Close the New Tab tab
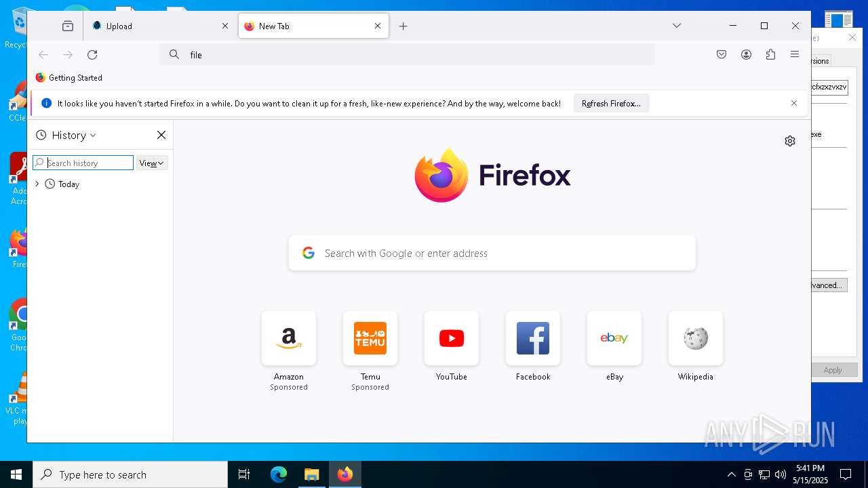 (378, 26)
